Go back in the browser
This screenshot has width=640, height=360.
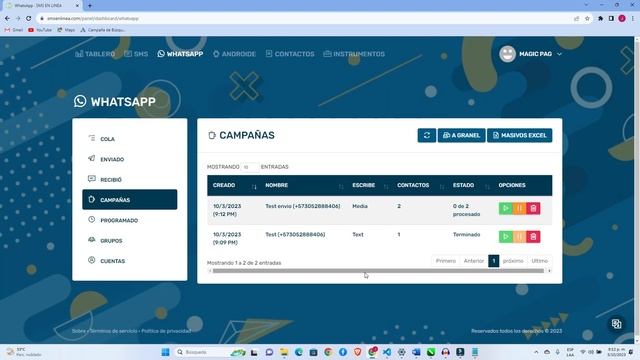point(7,18)
